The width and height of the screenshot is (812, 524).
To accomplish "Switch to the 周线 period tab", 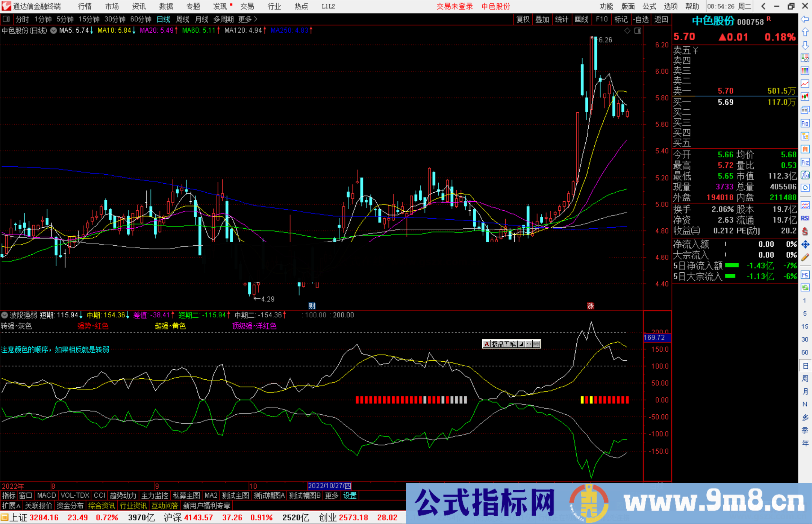I will (x=183, y=19).
